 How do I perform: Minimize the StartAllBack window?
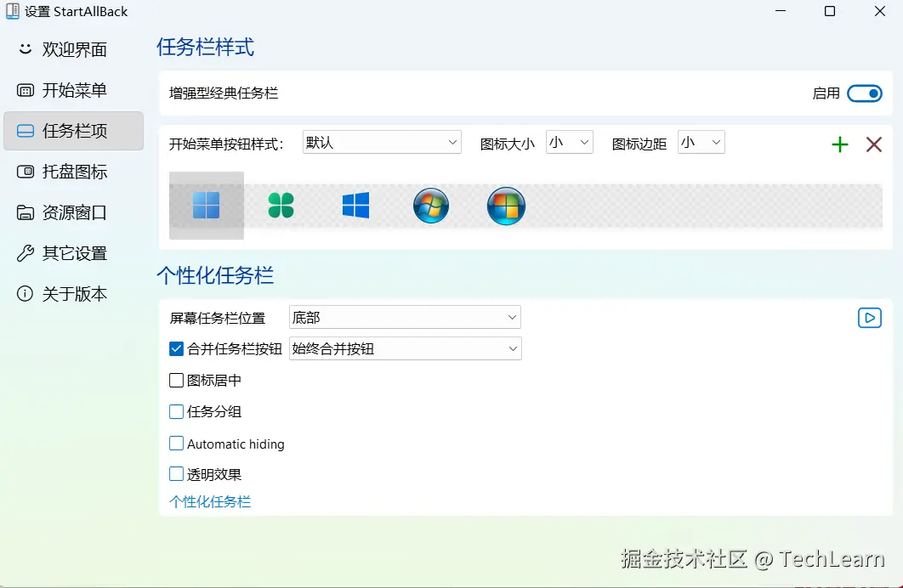[781, 11]
